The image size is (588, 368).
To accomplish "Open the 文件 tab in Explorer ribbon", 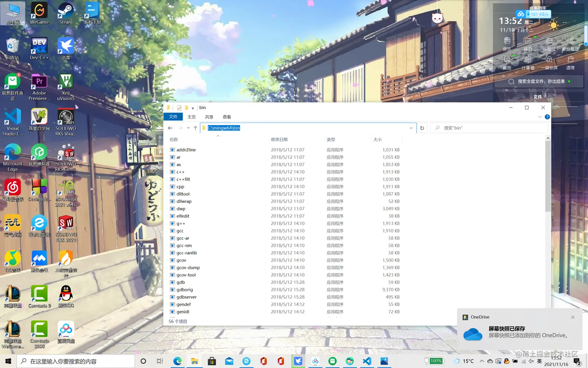I will pos(173,117).
